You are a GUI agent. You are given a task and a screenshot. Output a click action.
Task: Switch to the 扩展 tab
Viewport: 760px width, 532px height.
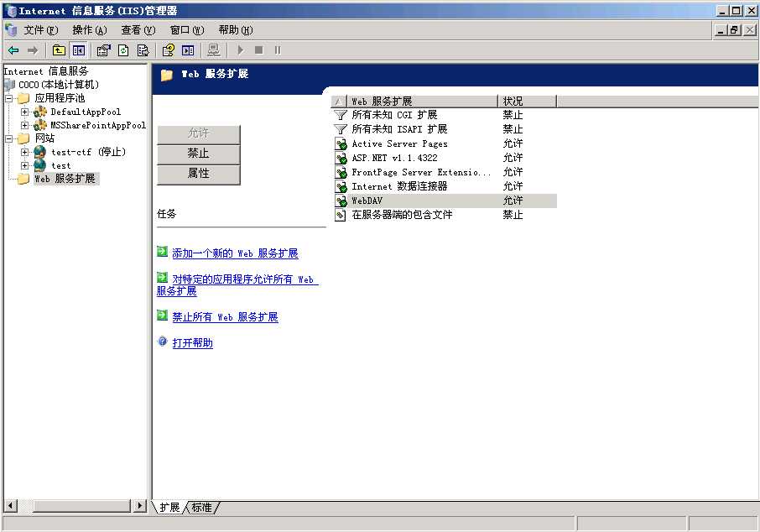[x=169, y=508]
